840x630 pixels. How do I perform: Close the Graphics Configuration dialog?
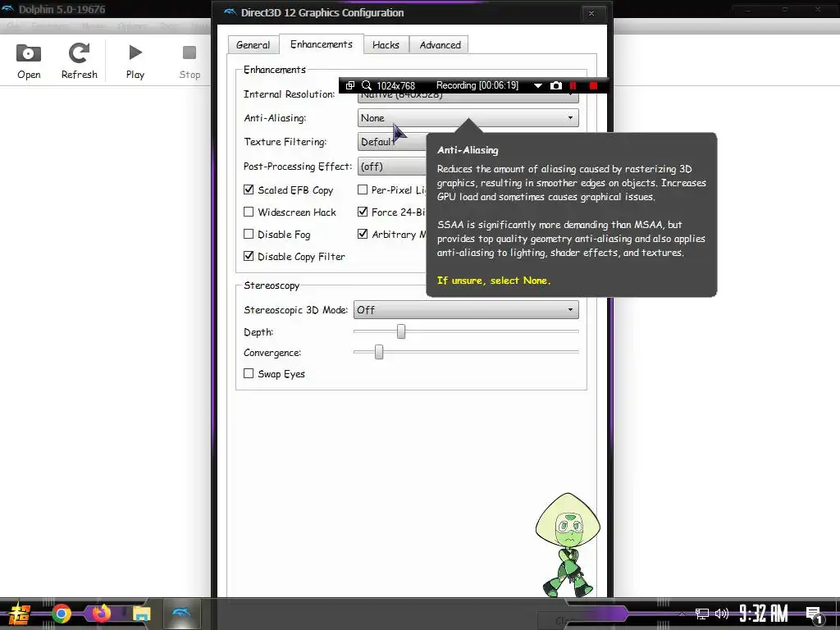[591, 13]
